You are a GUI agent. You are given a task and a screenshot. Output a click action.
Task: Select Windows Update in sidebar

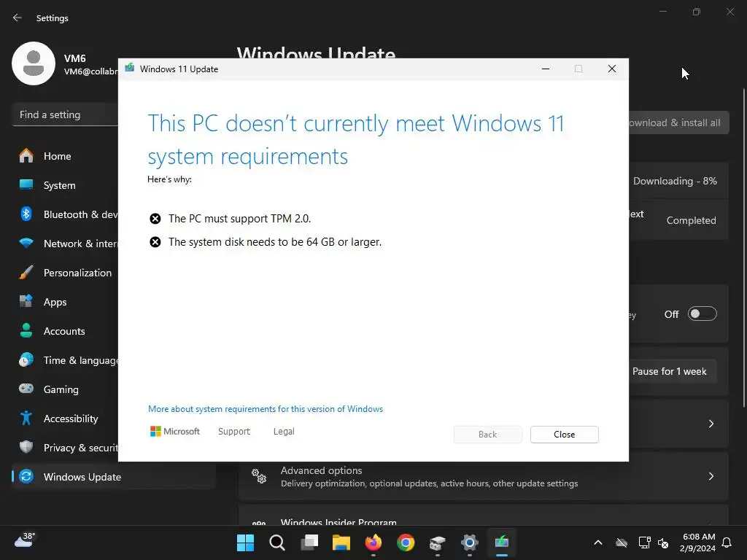(x=113, y=477)
